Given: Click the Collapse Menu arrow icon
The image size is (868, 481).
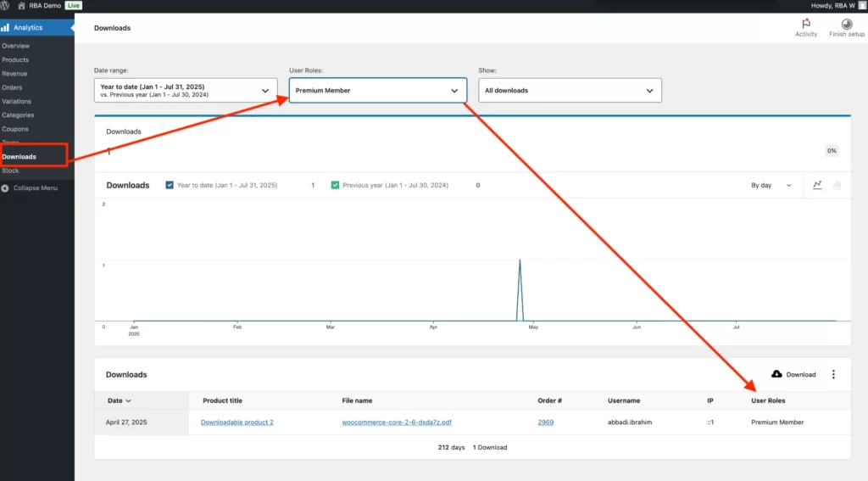Looking at the screenshot, I should (5, 187).
